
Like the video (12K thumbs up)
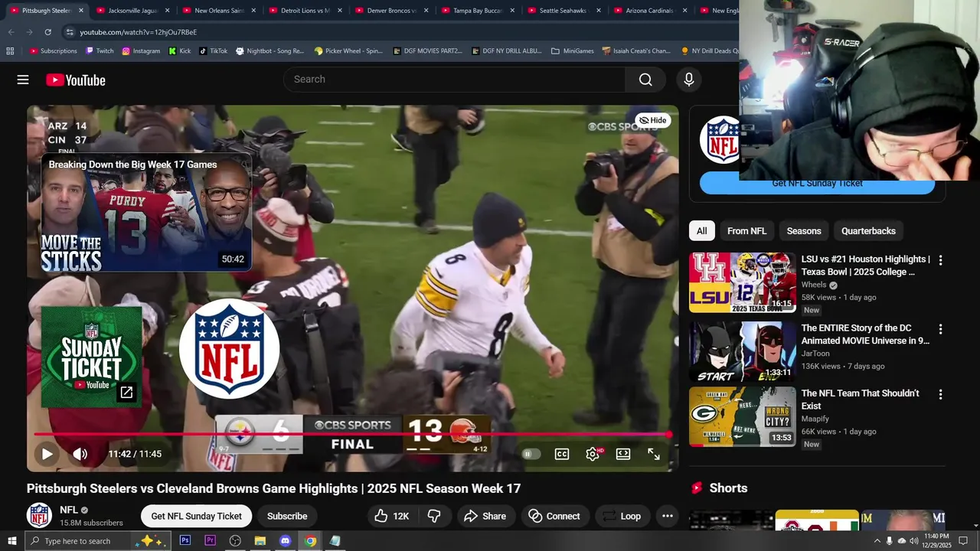[391, 516]
